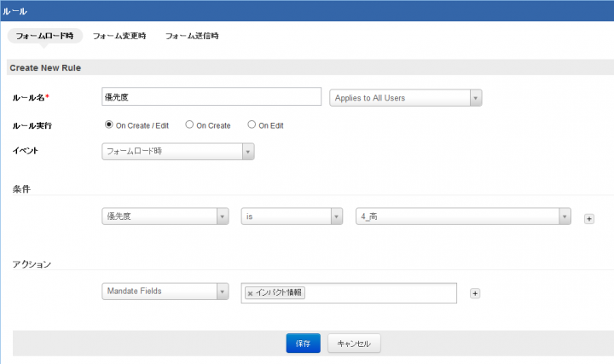Click the ルール実行 label
Screen dimensions: 614x364
[x=32, y=125]
